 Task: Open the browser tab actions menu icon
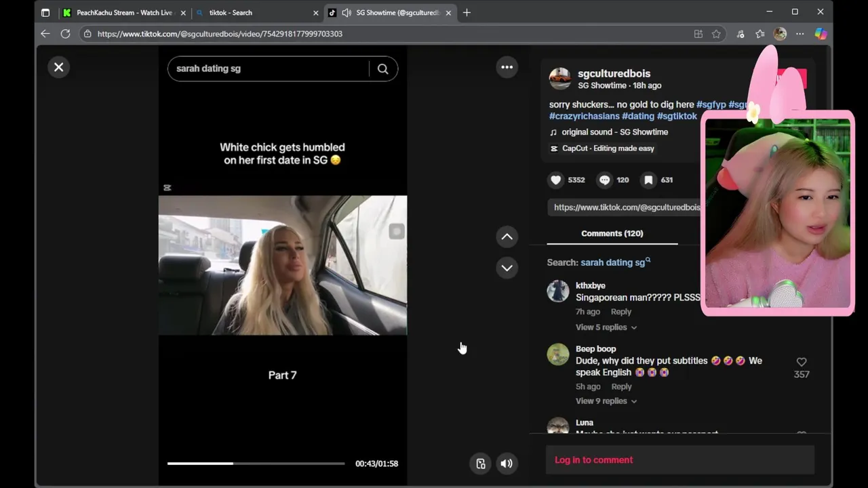point(45,12)
